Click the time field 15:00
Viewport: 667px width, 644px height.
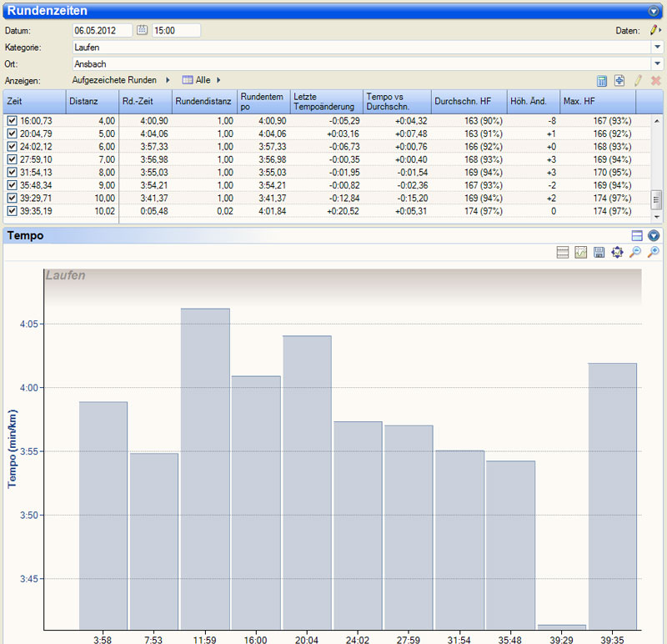[176, 30]
